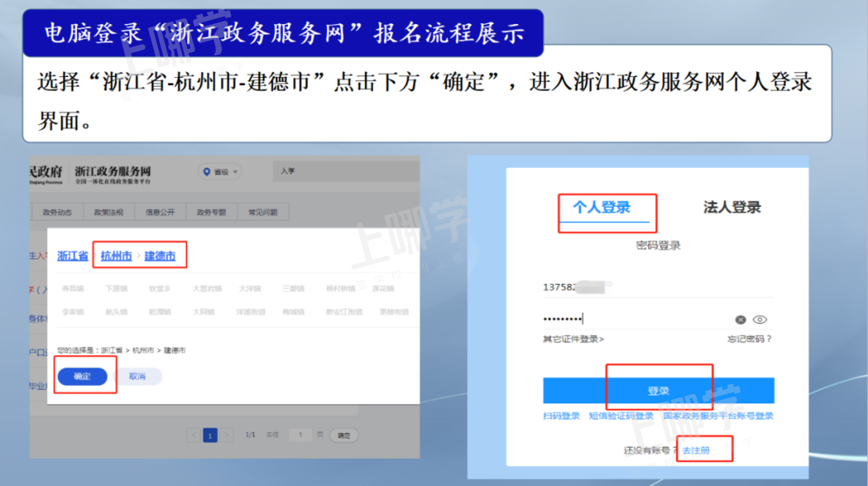868x486 pixels.
Task: Select page 1 in pagination
Action: tap(210, 435)
